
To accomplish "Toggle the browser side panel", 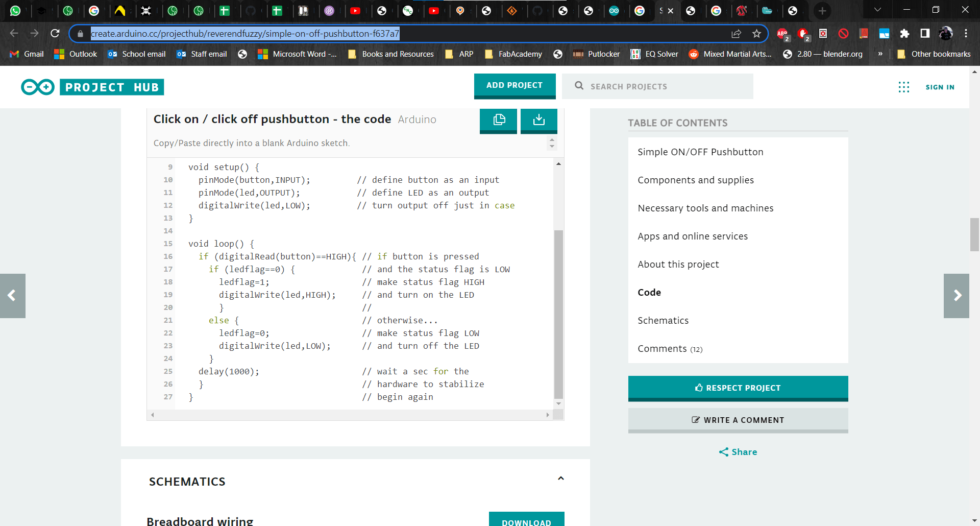I will [925, 34].
